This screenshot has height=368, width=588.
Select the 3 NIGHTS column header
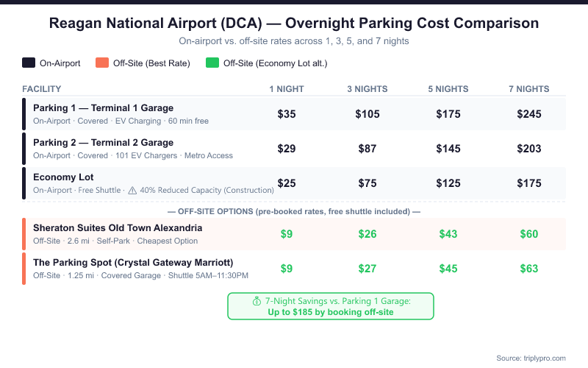click(367, 89)
